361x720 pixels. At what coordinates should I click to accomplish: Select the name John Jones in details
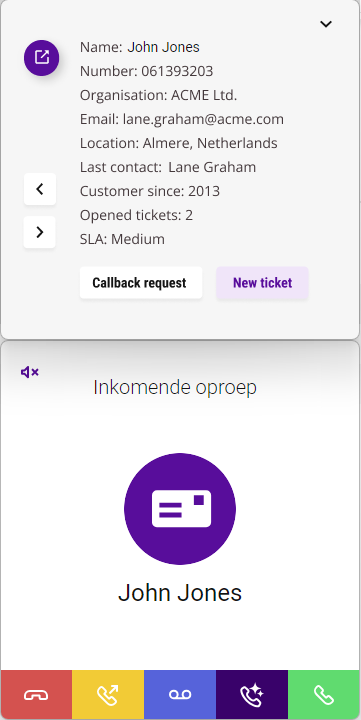click(x=164, y=47)
